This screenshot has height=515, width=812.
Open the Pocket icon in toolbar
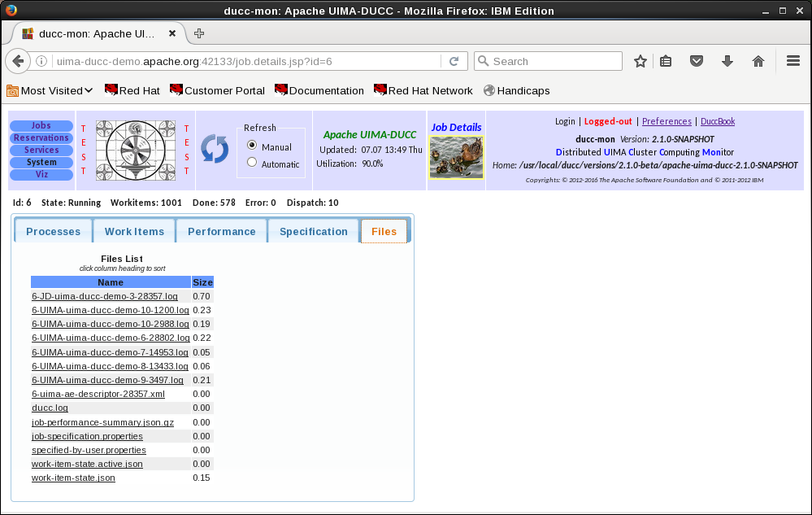697,61
